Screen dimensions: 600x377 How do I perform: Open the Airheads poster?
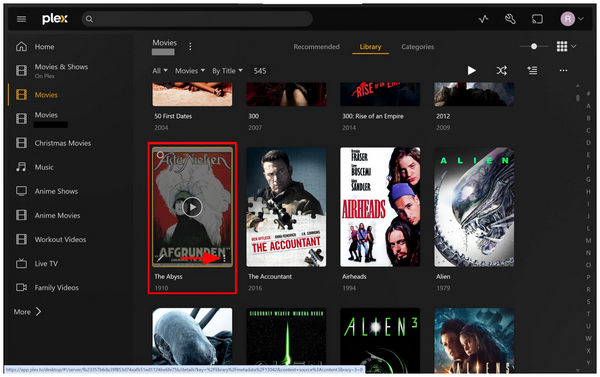click(380, 207)
